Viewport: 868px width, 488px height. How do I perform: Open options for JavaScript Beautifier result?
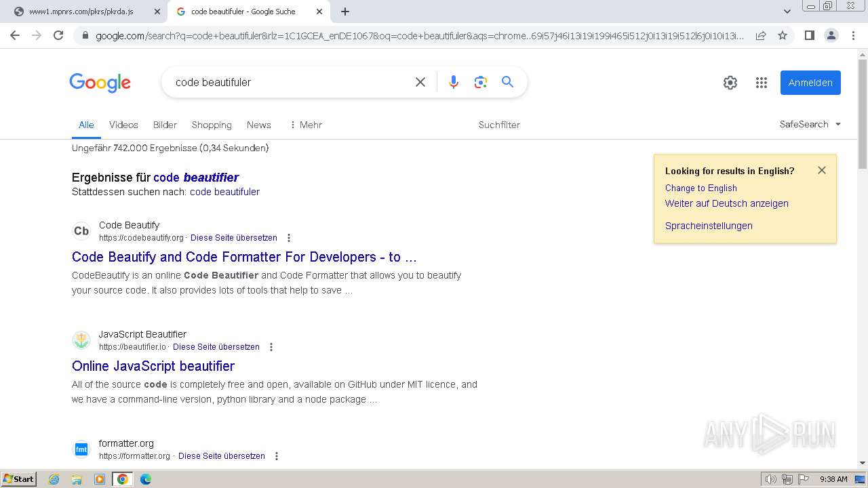(x=271, y=347)
